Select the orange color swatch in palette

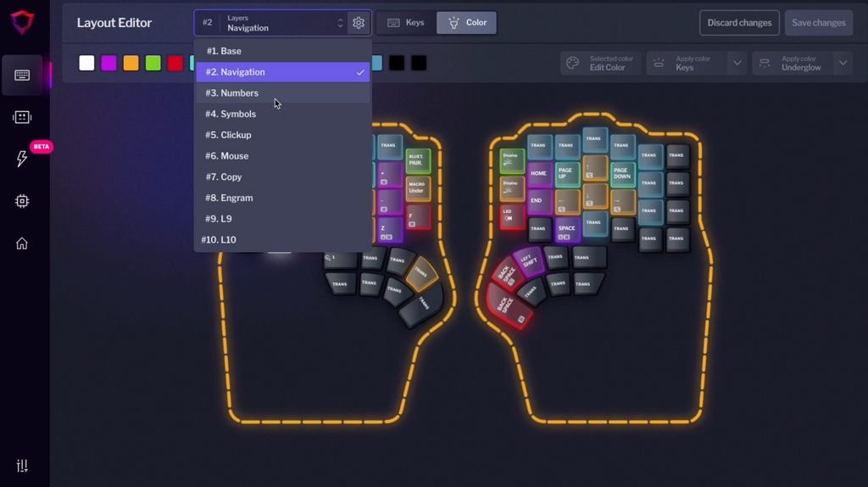pyautogui.click(x=131, y=64)
